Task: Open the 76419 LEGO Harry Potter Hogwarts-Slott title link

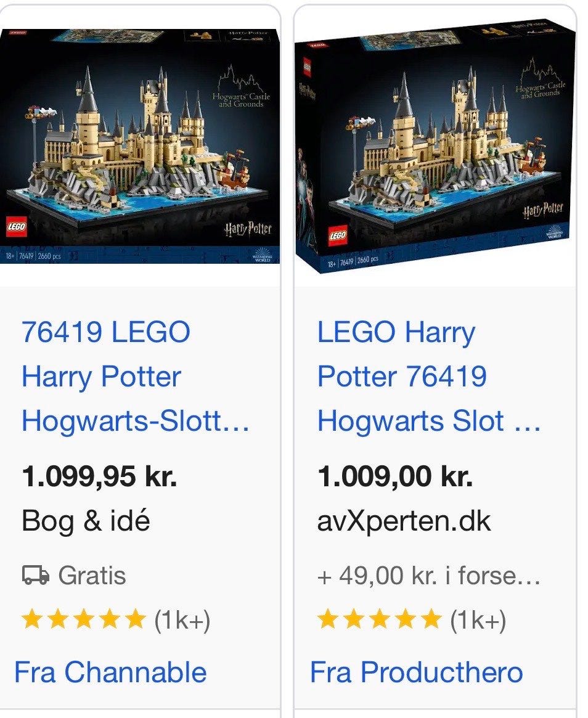Action: 136,377
